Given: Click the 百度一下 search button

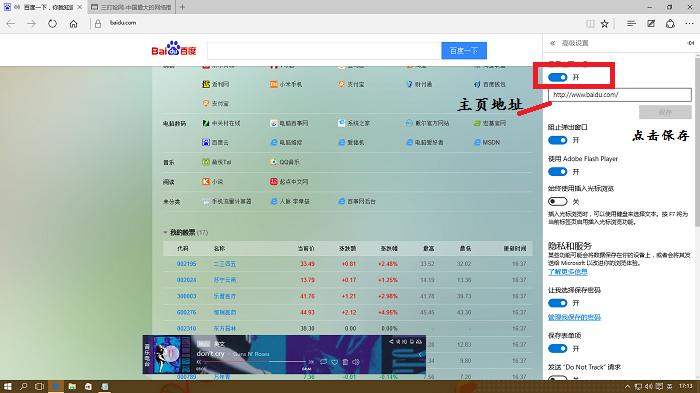Looking at the screenshot, I should (464, 50).
